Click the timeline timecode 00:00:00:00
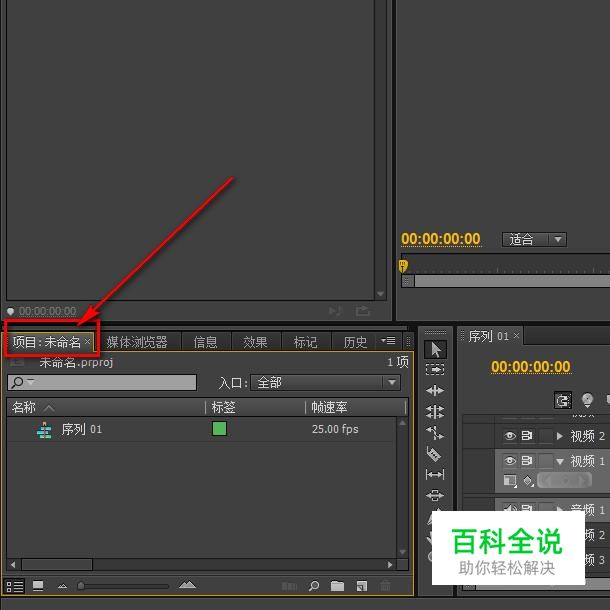 (x=531, y=366)
